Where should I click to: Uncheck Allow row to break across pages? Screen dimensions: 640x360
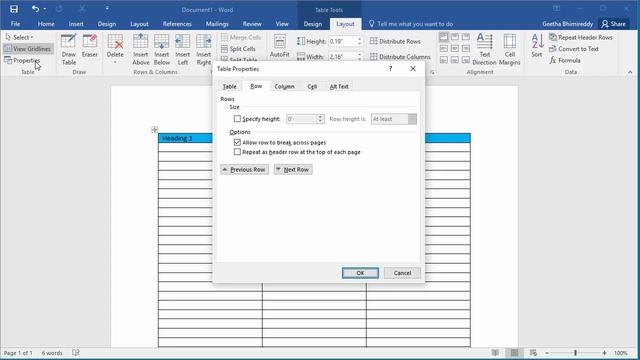237,142
